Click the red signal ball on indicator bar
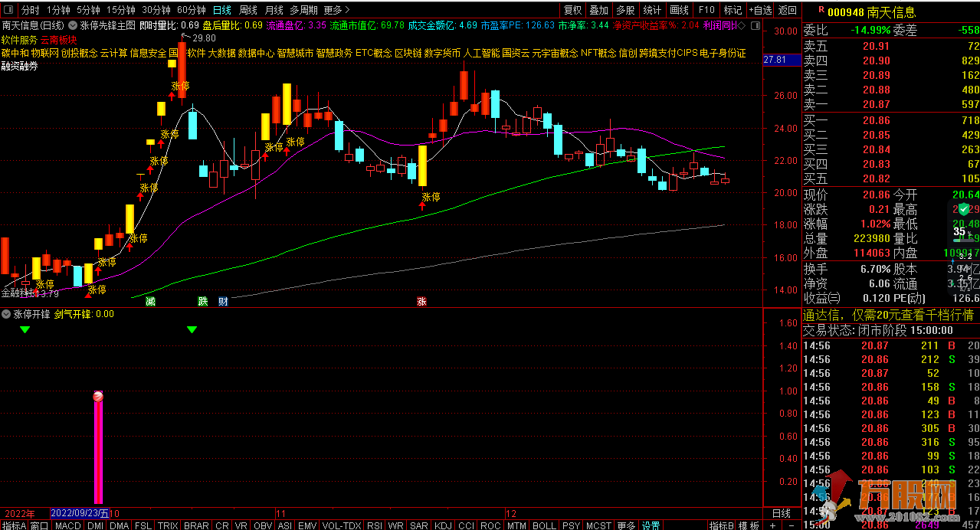The height and width of the screenshot is (530, 980). pyautogui.click(x=98, y=397)
